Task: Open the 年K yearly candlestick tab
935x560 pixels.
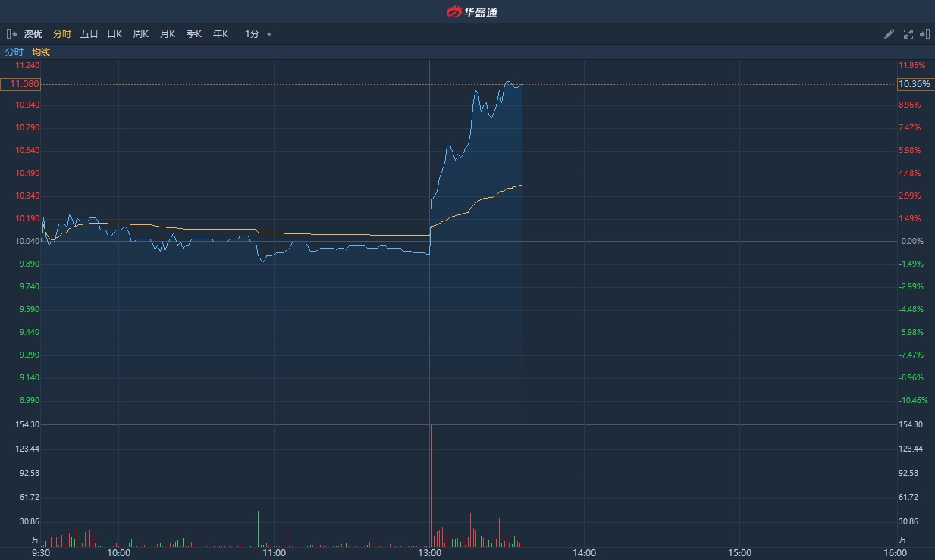Action: [x=221, y=34]
